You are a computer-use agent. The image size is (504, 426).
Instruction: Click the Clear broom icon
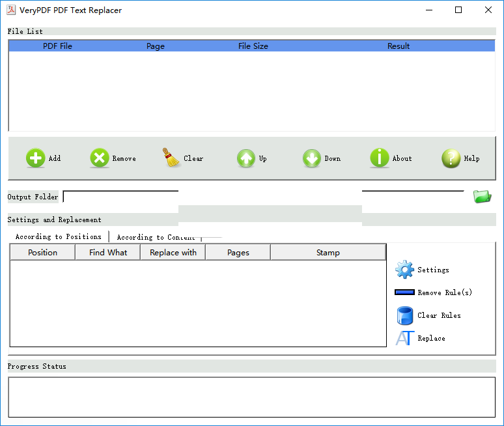pos(171,158)
